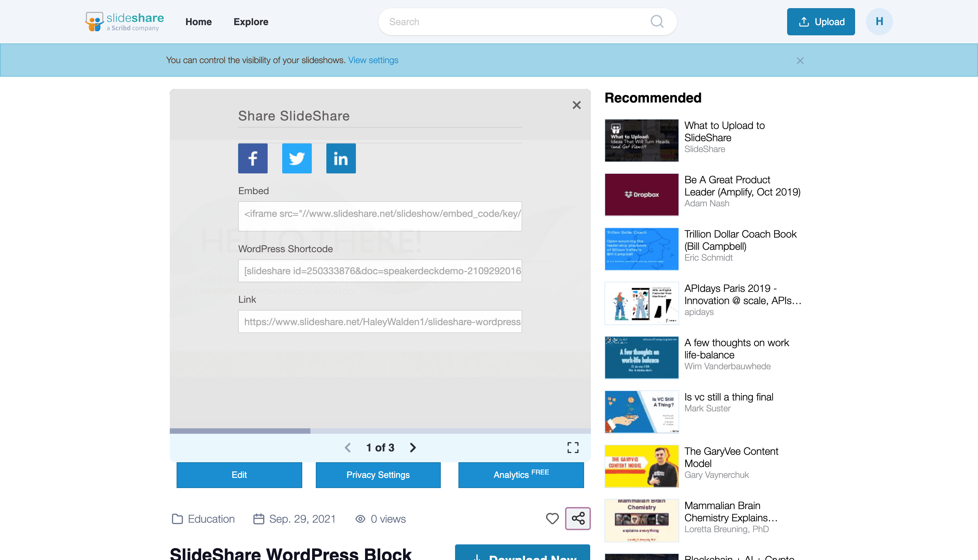Open the Explore menu item

coord(251,22)
